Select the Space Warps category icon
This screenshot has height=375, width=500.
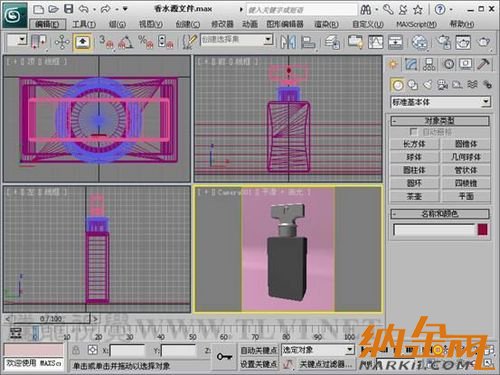point(473,85)
